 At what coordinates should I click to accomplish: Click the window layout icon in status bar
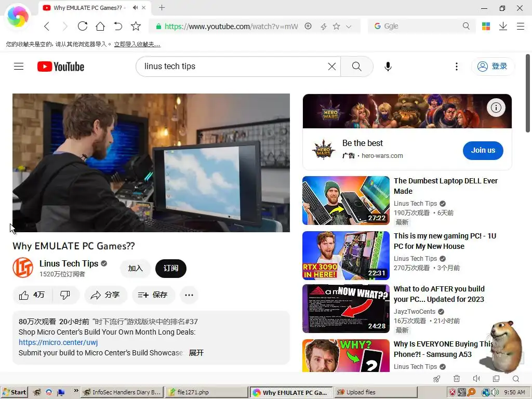pos(496,379)
